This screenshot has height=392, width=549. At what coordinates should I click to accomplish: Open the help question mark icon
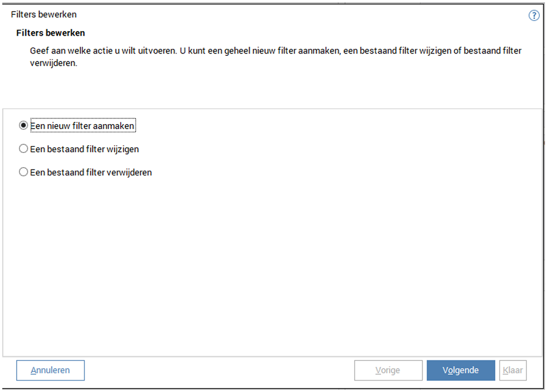tap(533, 16)
